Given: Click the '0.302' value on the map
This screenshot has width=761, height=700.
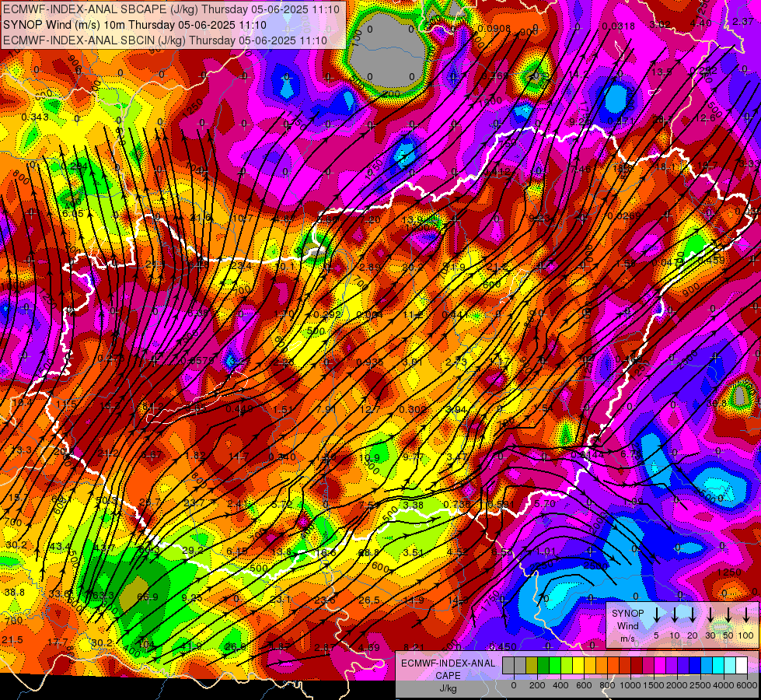Looking at the screenshot, I should (x=413, y=409).
